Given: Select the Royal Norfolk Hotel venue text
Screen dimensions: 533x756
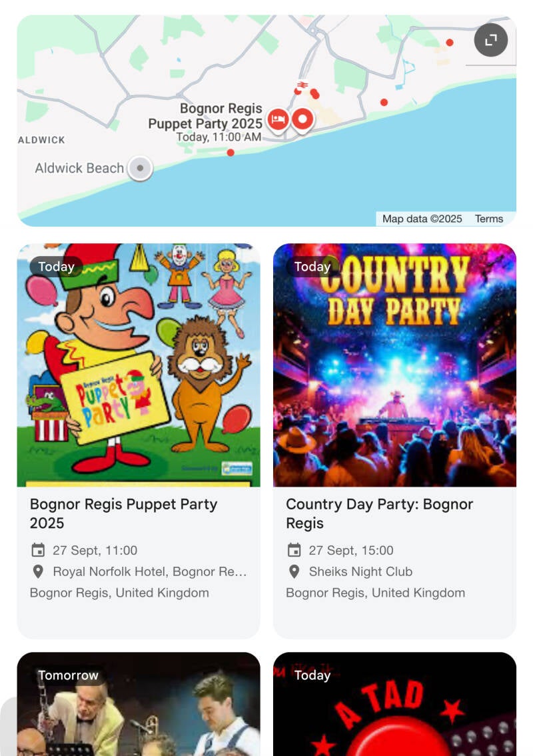Looking at the screenshot, I should click(150, 571).
